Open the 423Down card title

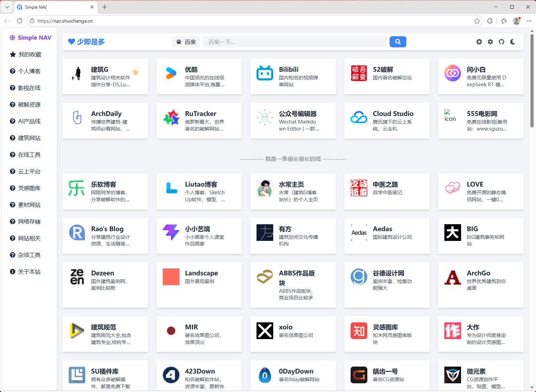tap(200, 371)
